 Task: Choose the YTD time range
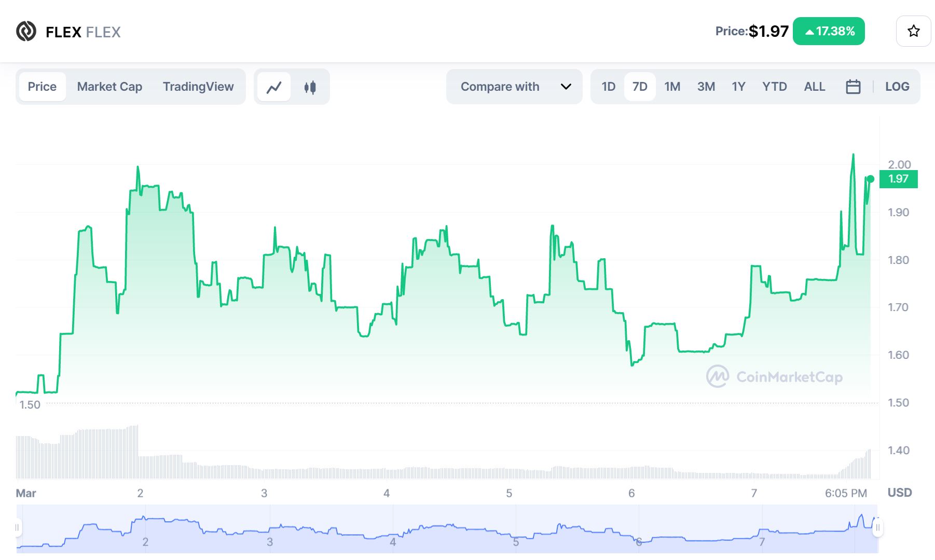pyautogui.click(x=775, y=87)
